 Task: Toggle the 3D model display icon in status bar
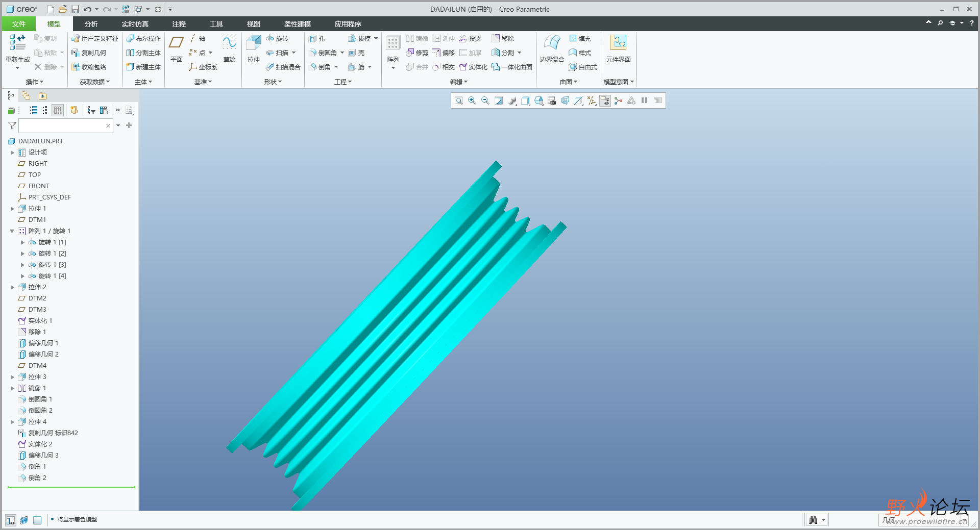24,520
